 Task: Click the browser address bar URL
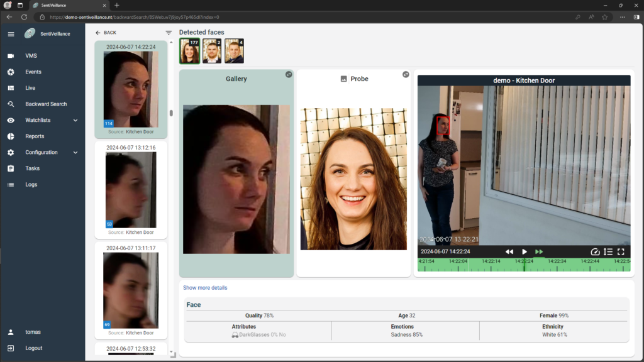(135, 17)
